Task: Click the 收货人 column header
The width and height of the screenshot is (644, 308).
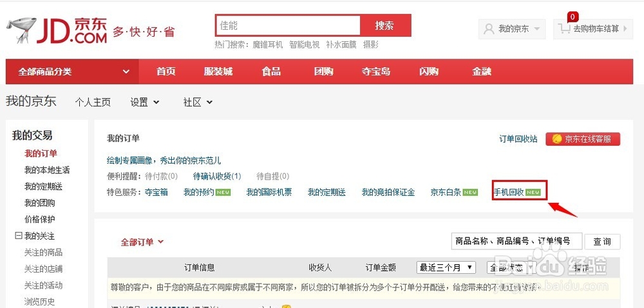Action: click(320, 268)
